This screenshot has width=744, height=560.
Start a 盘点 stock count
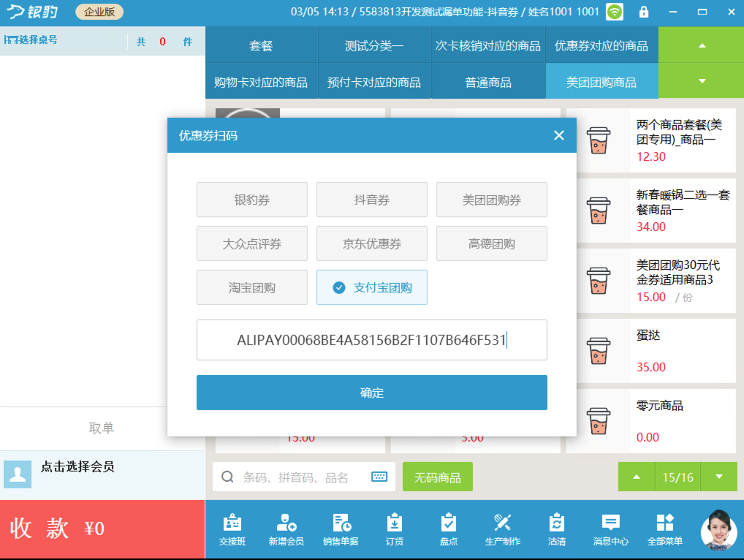click(448, 528)
